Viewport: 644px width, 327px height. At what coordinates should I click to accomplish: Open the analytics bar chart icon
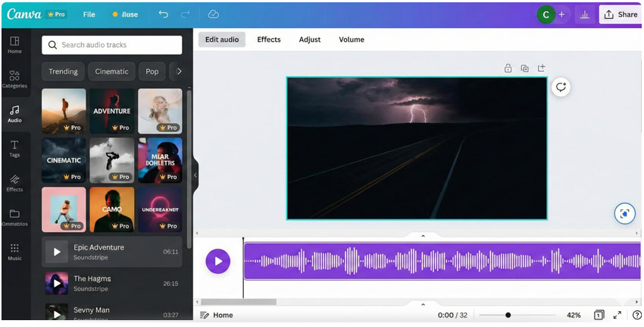click(x=584, y=15)
